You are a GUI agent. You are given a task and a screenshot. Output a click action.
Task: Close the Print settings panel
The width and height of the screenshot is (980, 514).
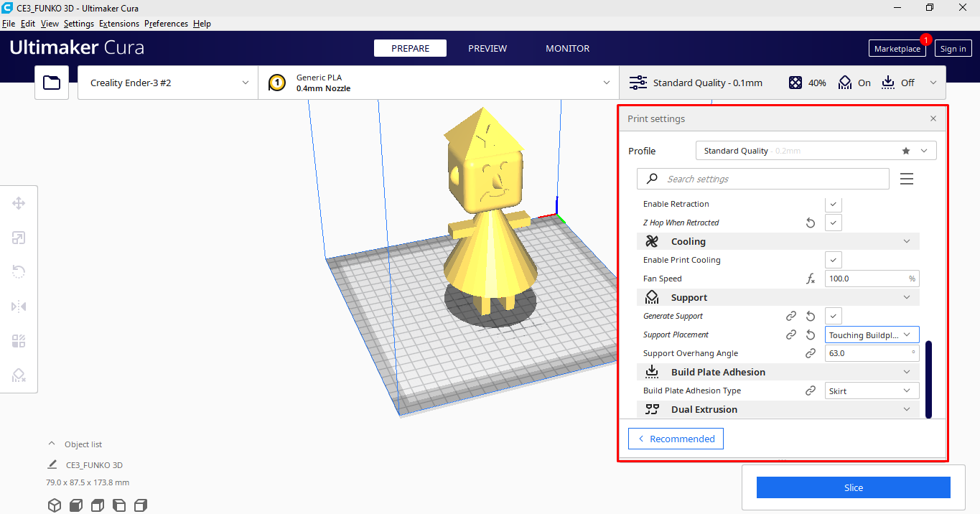coord(933,119)
